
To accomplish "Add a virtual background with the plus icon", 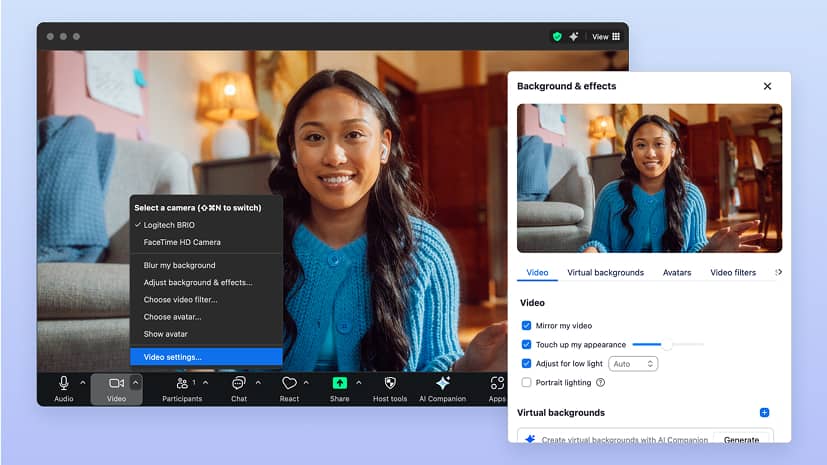I will coord(764,412).
